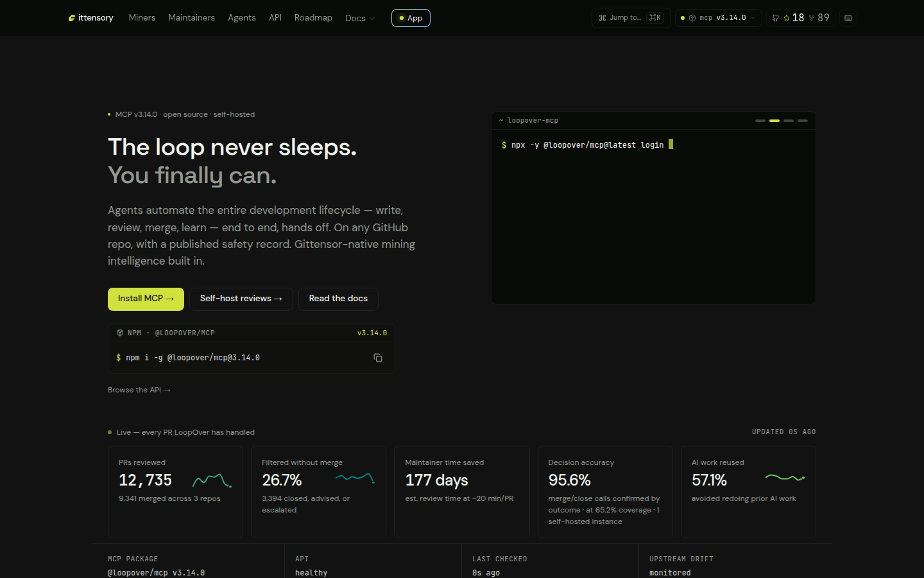Click the Live every PR LoopOver label
This screenshot has height=578, width=924.
(185, 432)
